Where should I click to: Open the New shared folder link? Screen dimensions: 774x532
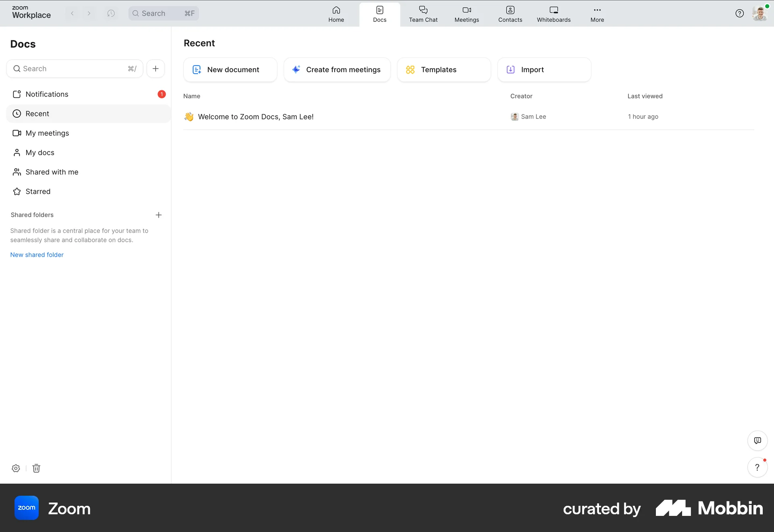click(x=37, y=255)
